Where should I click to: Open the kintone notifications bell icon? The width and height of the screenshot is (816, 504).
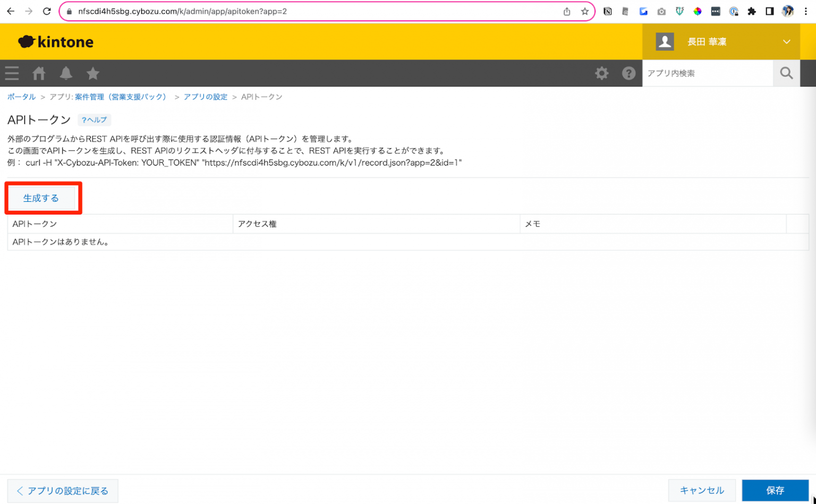(65, 73)
